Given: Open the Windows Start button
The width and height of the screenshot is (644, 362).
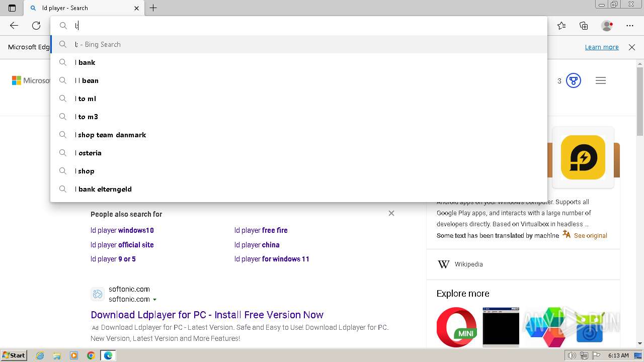Looking at the screenshot, I should point(14,355).
